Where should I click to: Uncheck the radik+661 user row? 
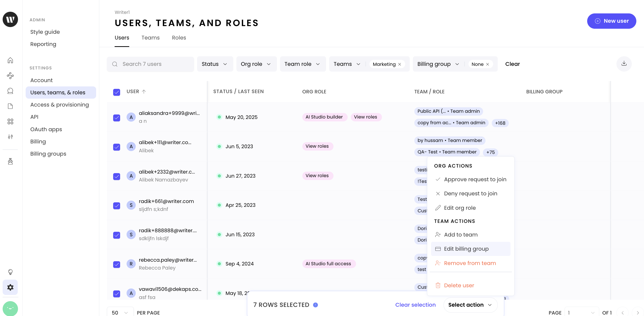(x=117, y=205)
